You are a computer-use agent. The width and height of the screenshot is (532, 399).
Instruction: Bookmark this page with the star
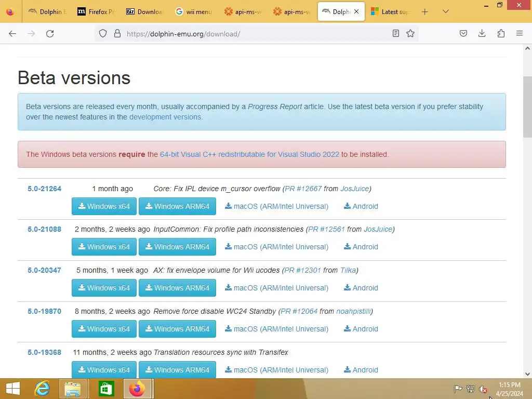[x=410, y=33]
